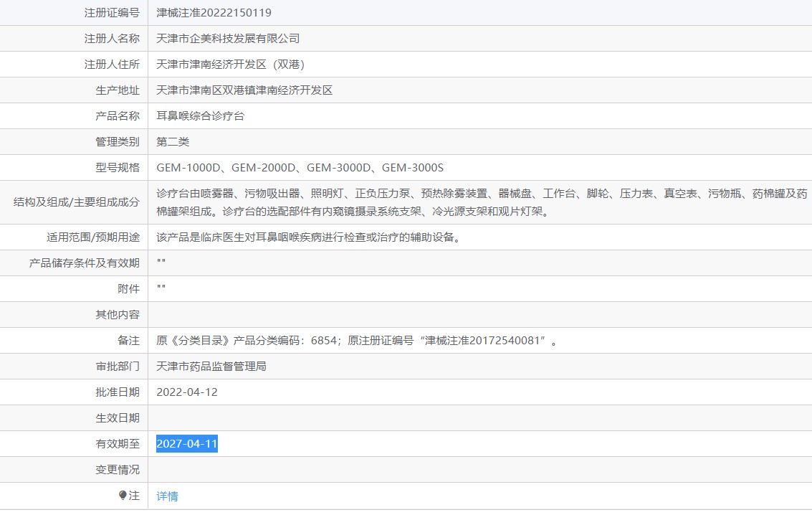Click the model list starting GEM-1000D
The image size is (812, 515).
pos(300,168)
